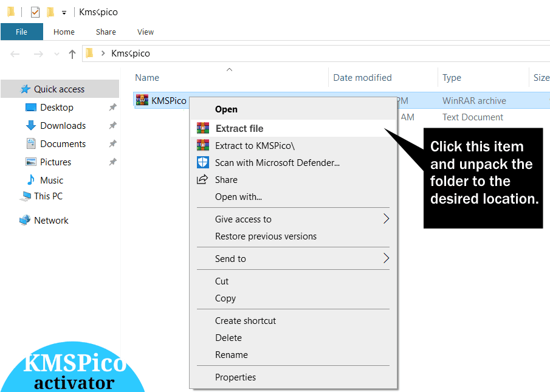Open Desktop in the navigation pane
Image resolution: width=550 pixels, height=392 pixels.
[x=57, y=108]
